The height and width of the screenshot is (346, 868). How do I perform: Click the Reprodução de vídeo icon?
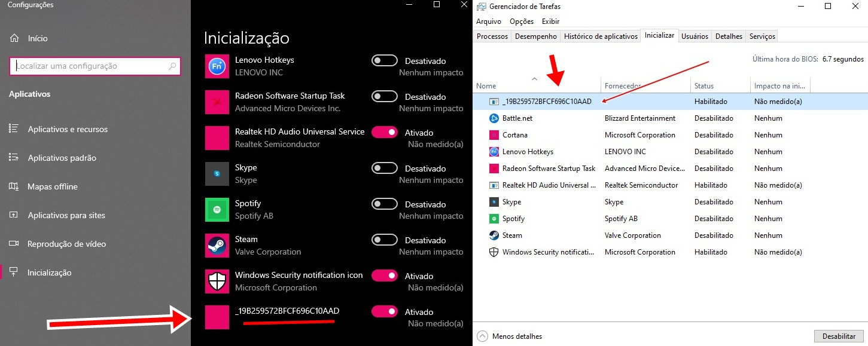pyautogui.click(x=14, y=244)
